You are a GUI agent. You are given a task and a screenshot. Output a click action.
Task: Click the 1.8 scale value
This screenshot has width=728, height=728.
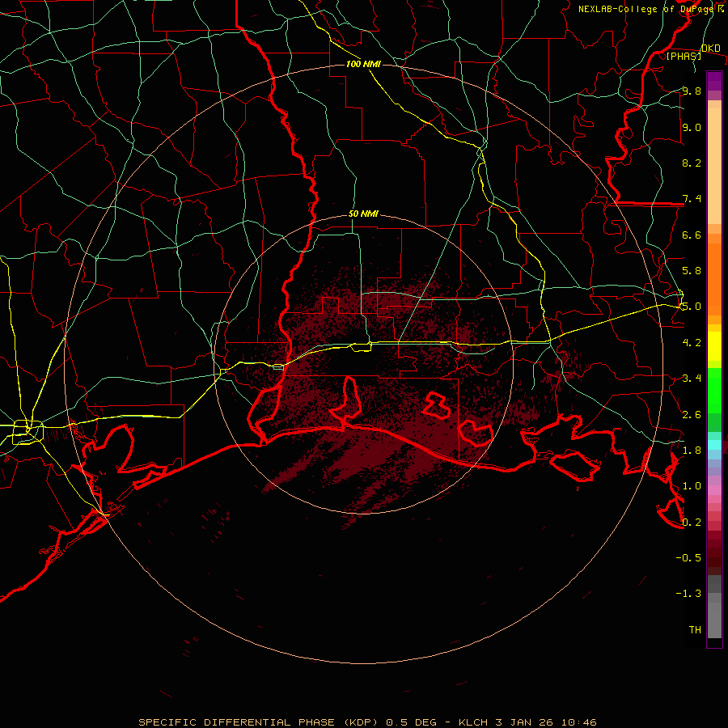click(692, 451)
